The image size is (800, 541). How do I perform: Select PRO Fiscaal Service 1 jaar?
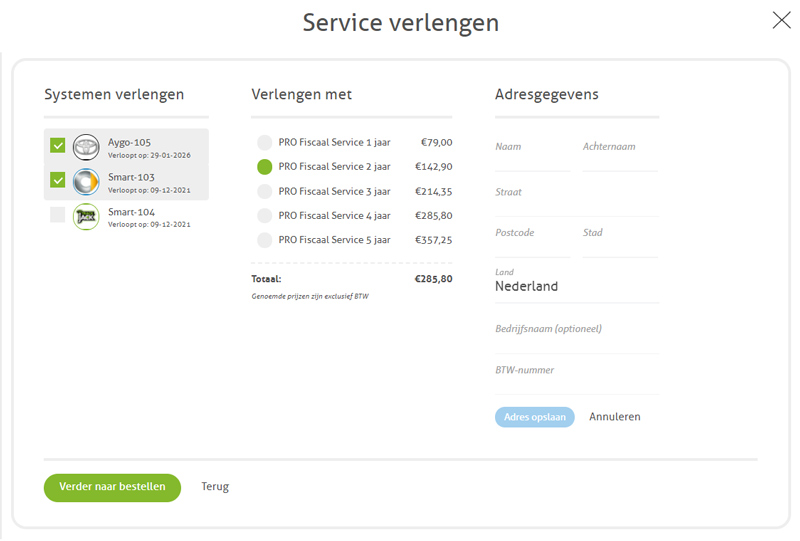click(x=264, y=142)
